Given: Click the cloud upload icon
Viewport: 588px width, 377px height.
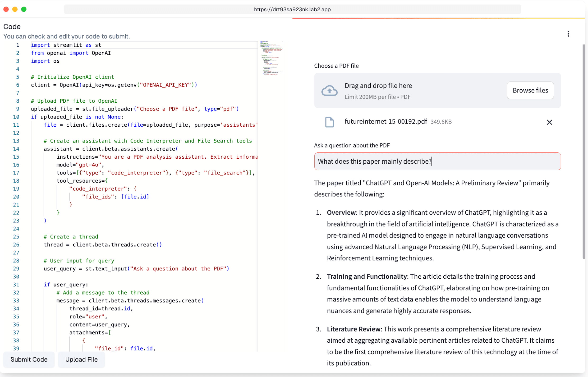Looking at the screenshot, I should coord(329,91).
